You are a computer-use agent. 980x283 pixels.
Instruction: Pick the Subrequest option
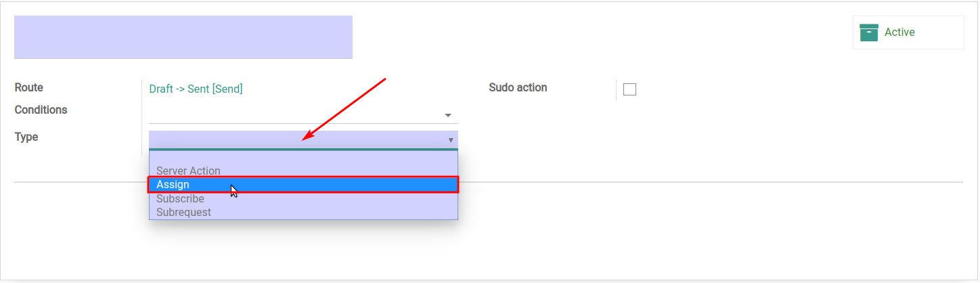click(183, 212)
